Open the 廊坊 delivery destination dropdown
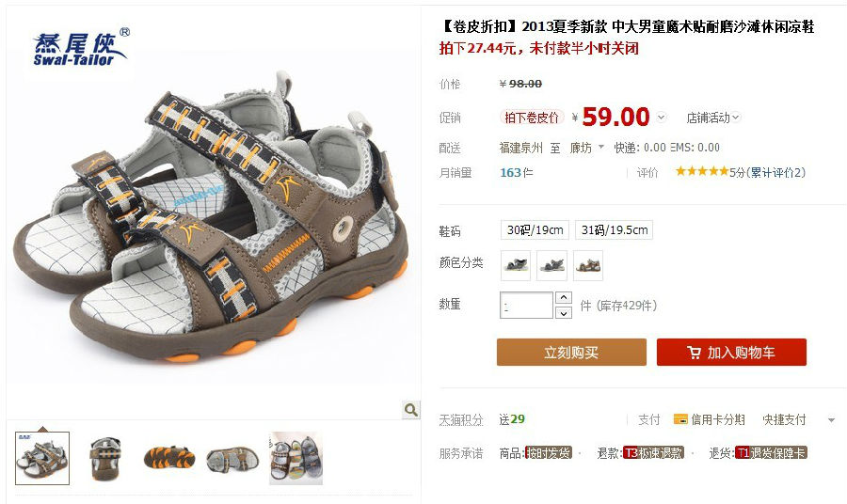 (586, 148)
